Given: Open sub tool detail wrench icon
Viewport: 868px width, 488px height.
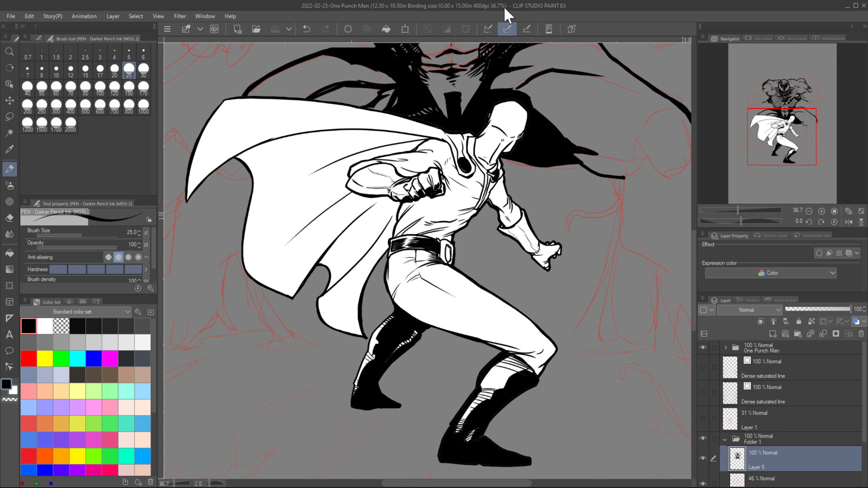Looking at the screenshot, I should tap(150, 288).
